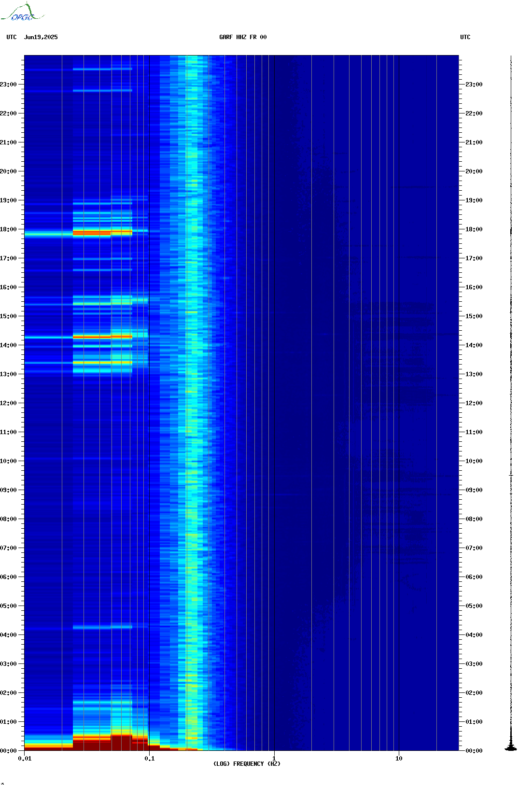The image size is (532, 789).
Task: Click the 10:00 label on right axis
Action: (x=474, y=461)
